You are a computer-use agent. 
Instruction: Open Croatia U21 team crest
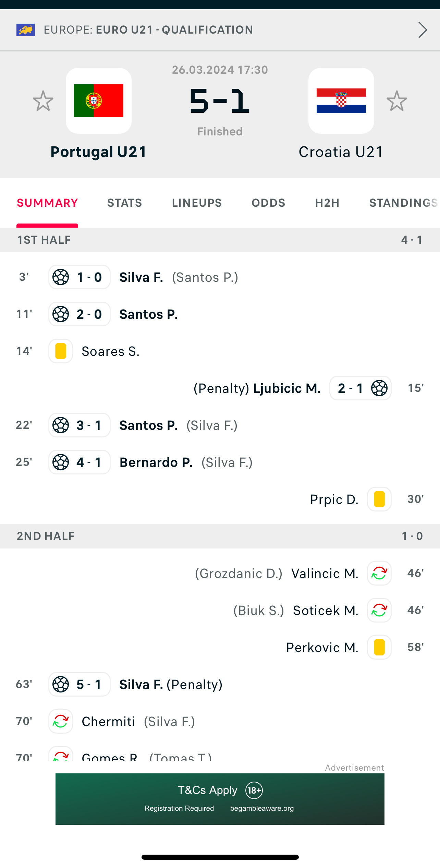(341, 101)
